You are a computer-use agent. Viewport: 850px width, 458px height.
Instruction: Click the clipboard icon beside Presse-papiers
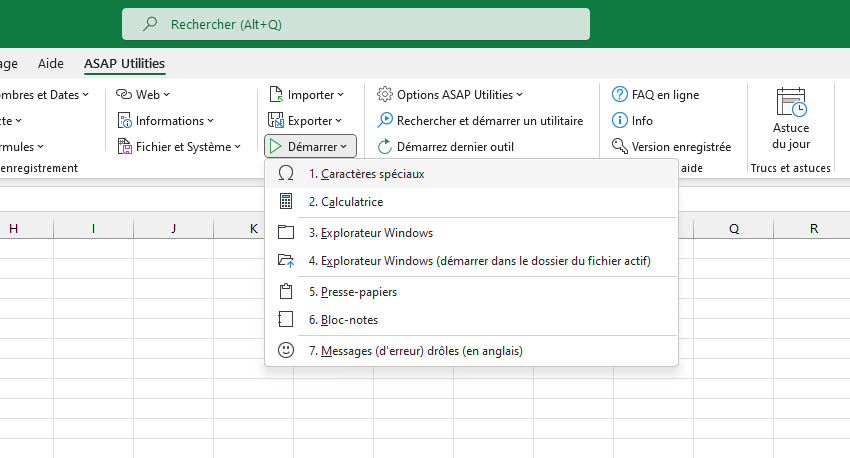point(286,292)
